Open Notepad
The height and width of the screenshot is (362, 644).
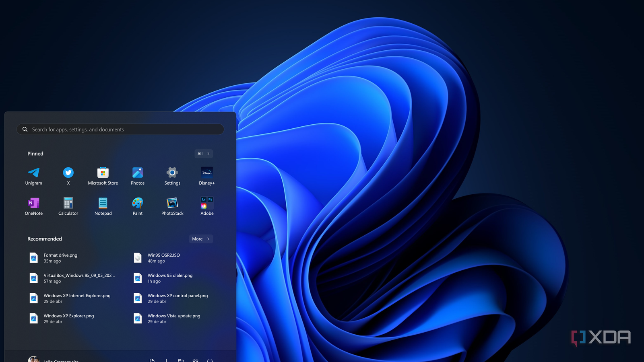[x=103, y=206]
